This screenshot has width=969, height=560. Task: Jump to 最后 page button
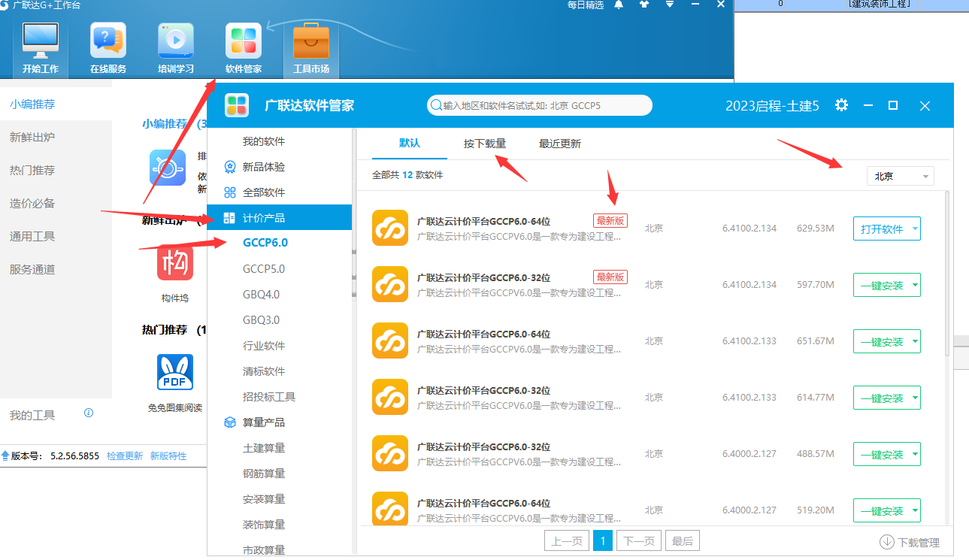click(683, 540)
